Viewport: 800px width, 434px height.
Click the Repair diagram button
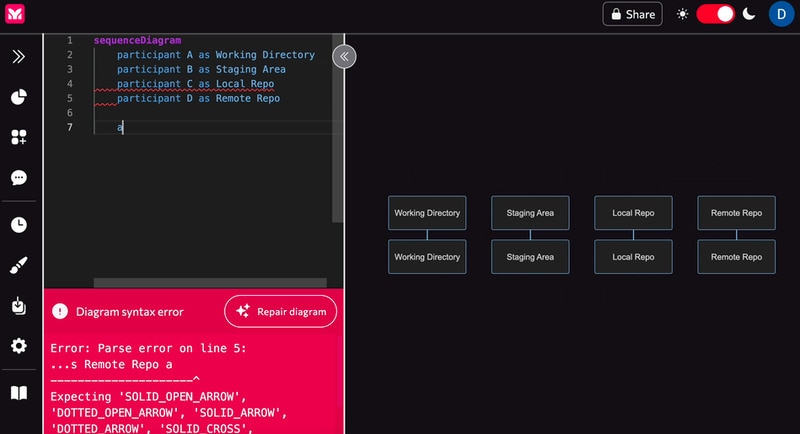point(281,311)
